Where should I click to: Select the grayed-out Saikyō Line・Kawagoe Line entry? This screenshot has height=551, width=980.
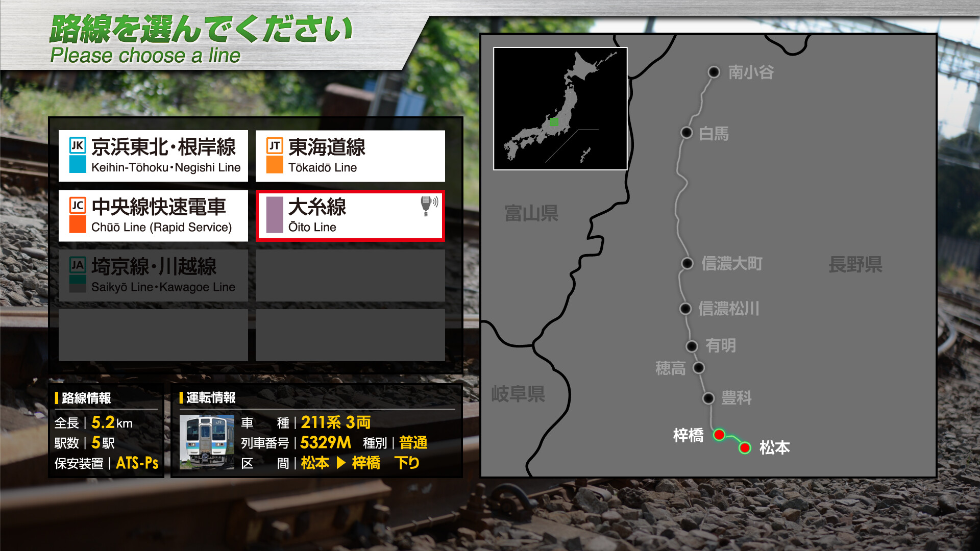click(x=153, y=275)
